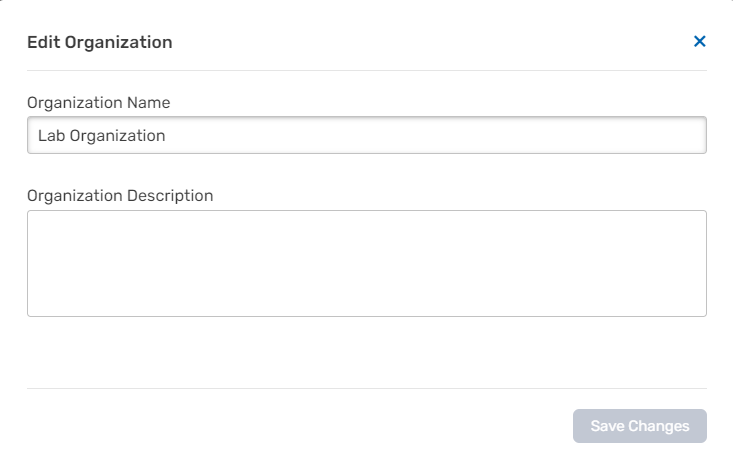733x471 pixels.
Task: Exit the edit form via close icon
Action: 700,41
